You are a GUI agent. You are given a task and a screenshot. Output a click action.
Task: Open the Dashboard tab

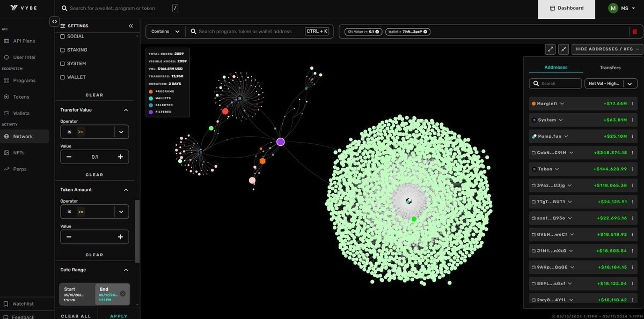coord(567,8)
